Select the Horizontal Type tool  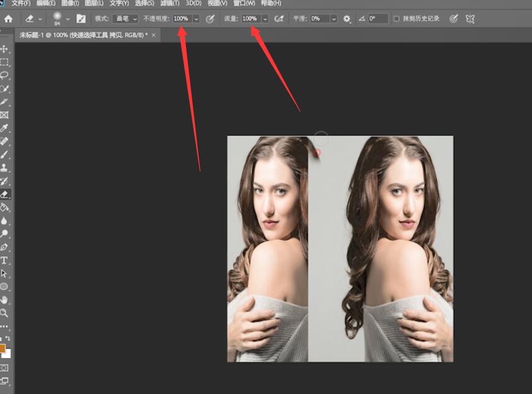click(4, 260)
